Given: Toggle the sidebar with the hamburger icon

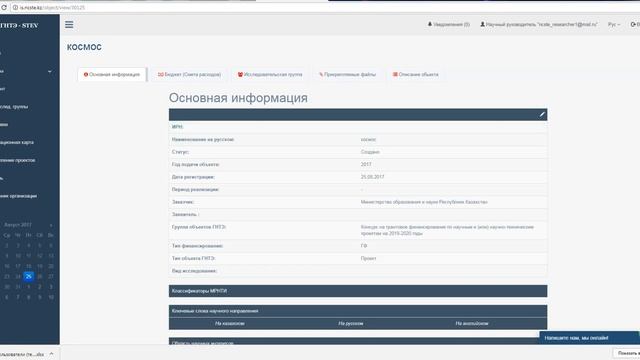Looking at the screenshot, I should click(69, 24).
